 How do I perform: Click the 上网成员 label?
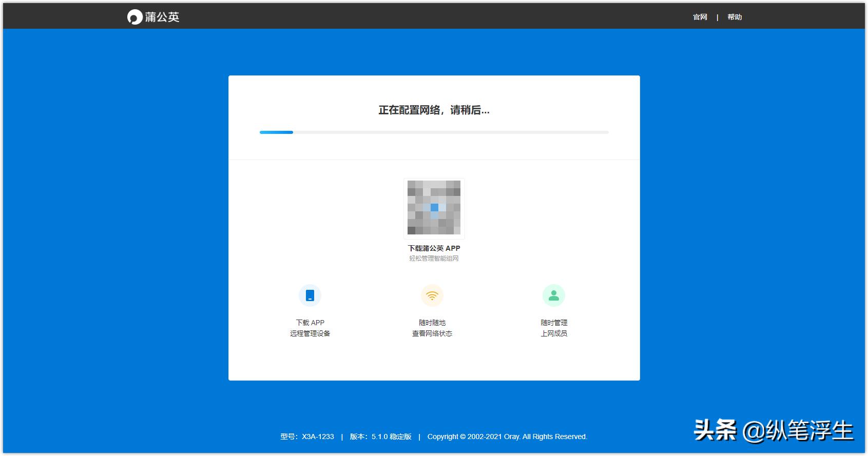click(x=554, y=333)
